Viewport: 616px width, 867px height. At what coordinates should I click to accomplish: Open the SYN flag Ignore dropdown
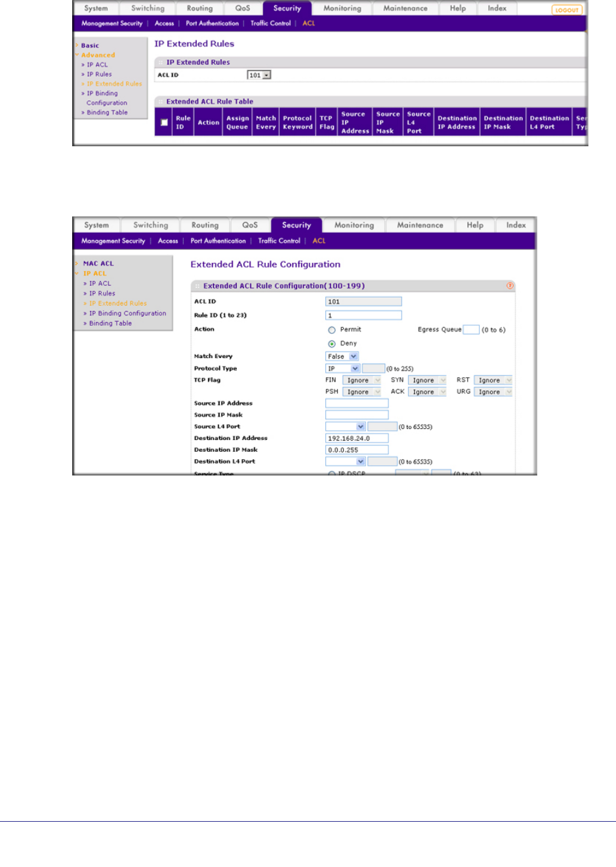pos(427,380)
